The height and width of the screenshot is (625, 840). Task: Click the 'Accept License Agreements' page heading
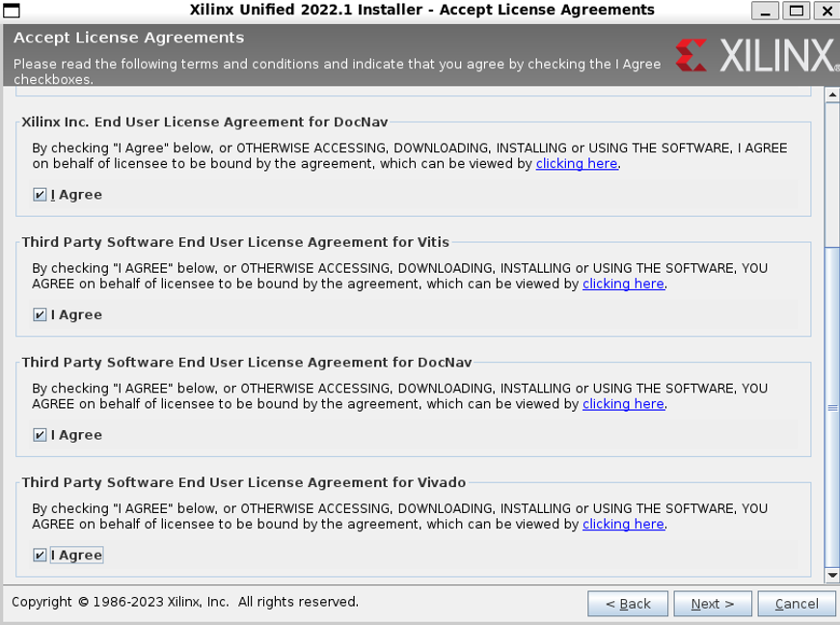[x=128, y=38]
